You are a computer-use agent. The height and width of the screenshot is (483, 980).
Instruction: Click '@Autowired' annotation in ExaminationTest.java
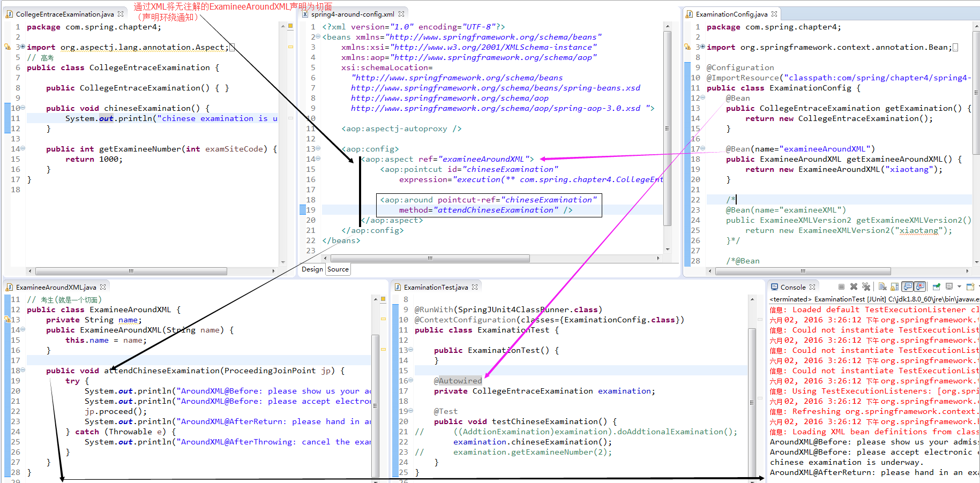[458, 381]
